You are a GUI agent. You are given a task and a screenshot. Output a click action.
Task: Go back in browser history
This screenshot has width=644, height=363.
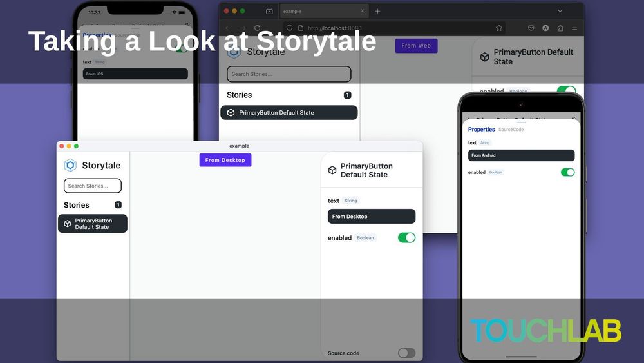[229, 28]
